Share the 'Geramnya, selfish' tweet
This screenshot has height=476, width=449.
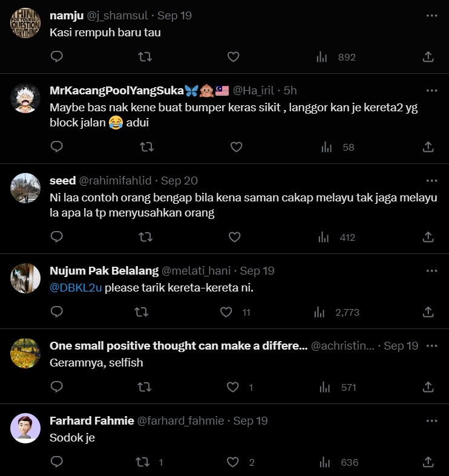coord(428,387)
